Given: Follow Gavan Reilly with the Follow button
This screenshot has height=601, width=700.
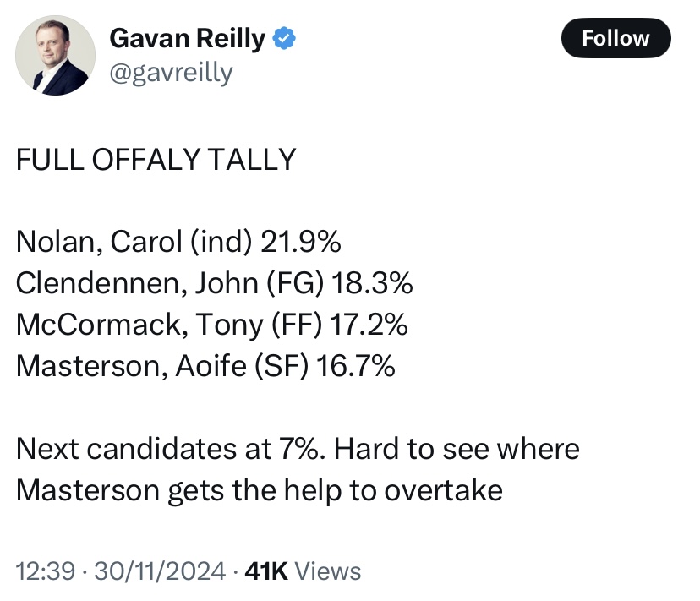Looking at the screenshot, I should click(x=615, y=38).
